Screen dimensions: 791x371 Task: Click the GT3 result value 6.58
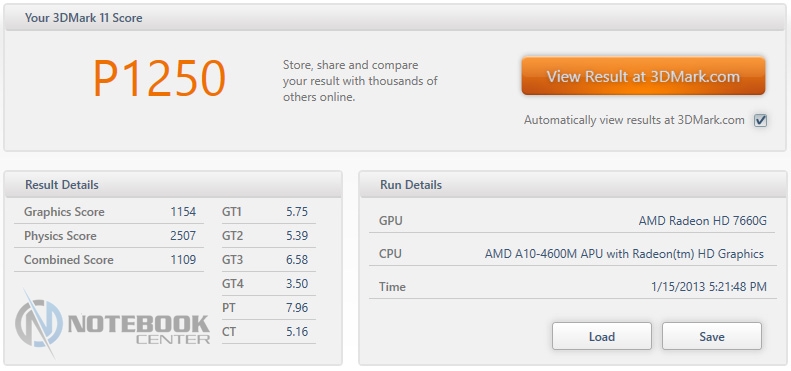point(297,260)
